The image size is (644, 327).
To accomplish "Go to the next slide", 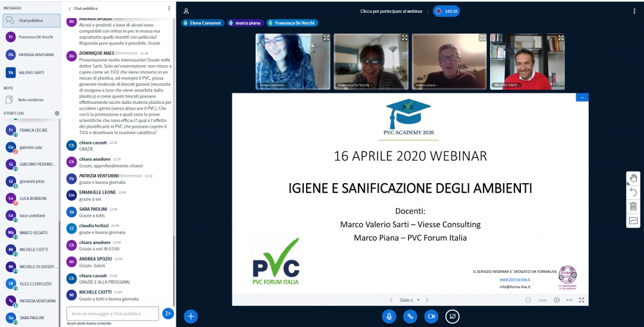I will tap(428, 300).
